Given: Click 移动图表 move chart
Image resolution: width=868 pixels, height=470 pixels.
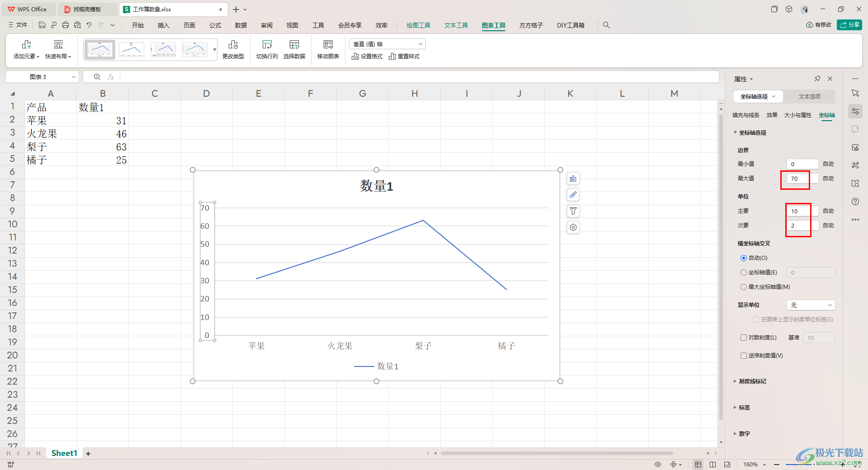Looking at the screenshot, I should pyautogui.click(x=328, y=49).
